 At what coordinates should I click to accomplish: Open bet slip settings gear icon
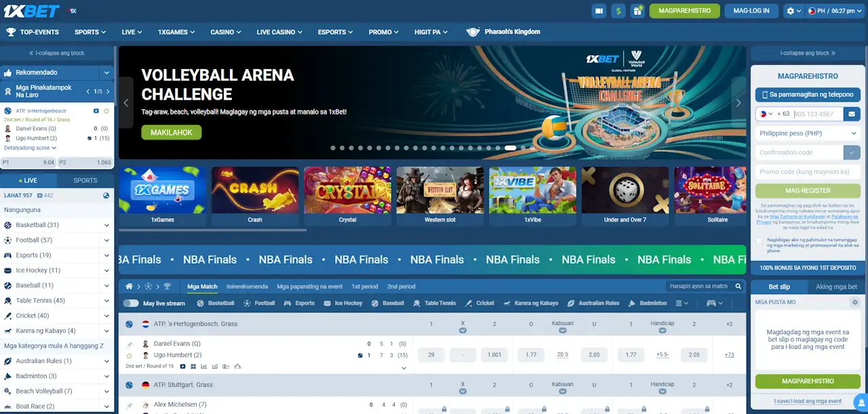pyautogui.click(x=854, y=302)
